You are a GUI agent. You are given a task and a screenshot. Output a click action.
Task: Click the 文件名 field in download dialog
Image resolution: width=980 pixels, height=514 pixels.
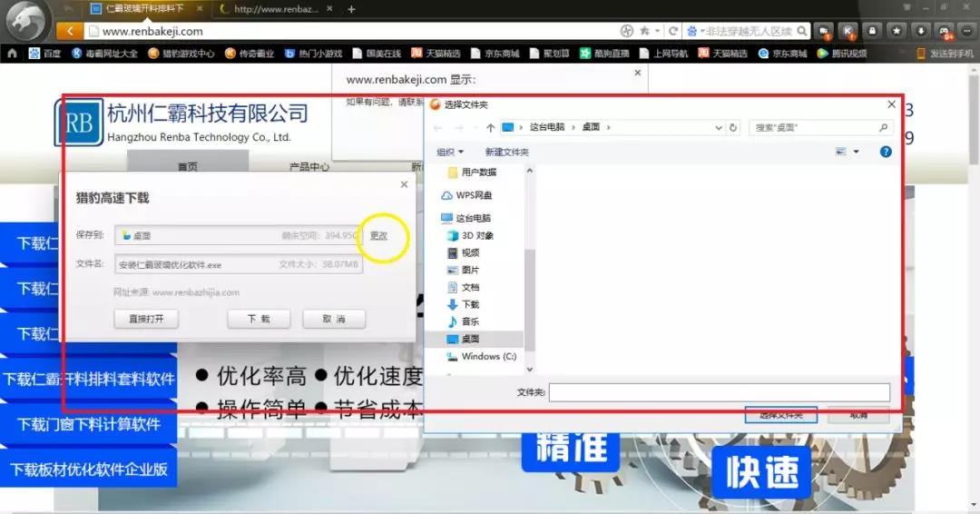[x=238, y=264]
